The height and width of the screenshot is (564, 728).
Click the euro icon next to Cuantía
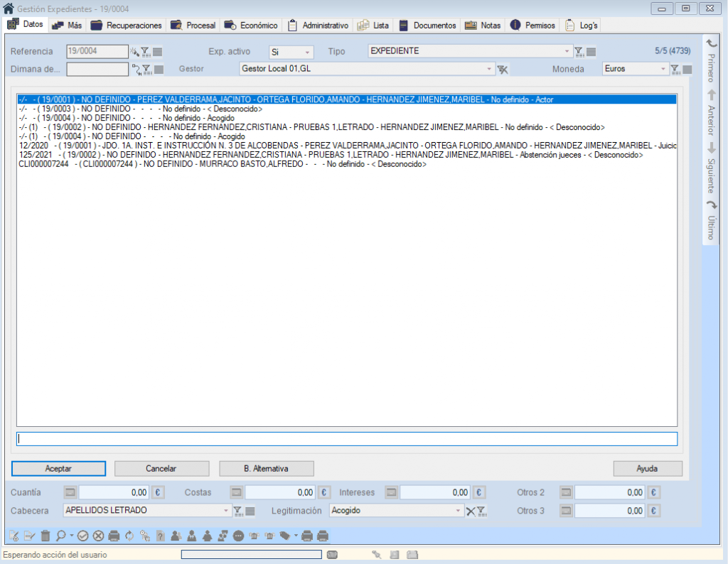pos(159,492)
